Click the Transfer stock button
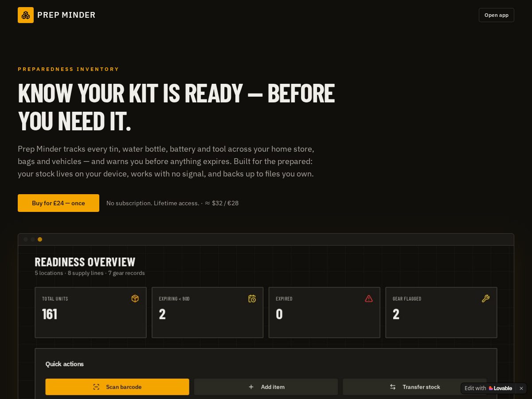 (415, 387)
